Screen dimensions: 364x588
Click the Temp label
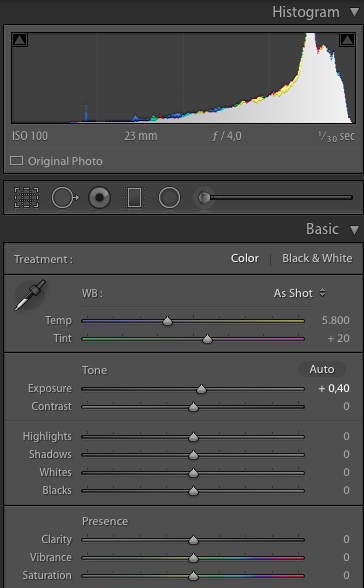58,320
